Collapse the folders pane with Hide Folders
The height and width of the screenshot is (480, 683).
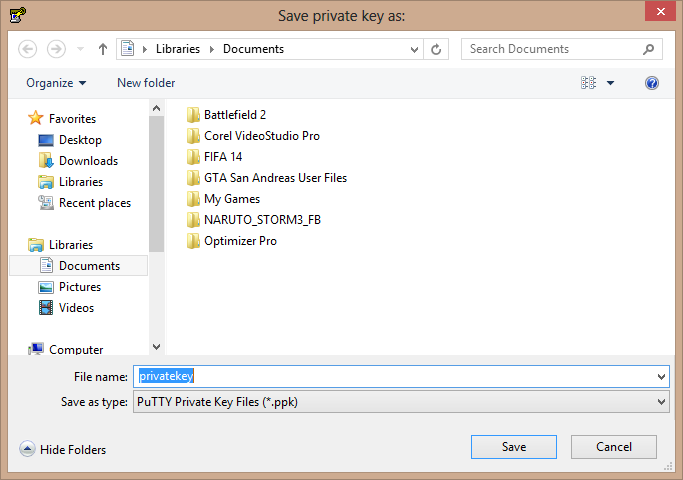coord(63,450)
